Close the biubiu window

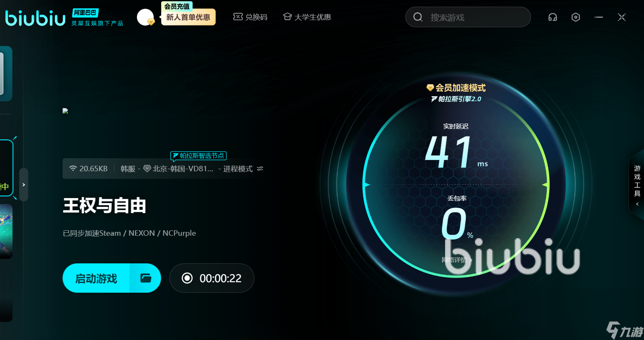point(622,17)
